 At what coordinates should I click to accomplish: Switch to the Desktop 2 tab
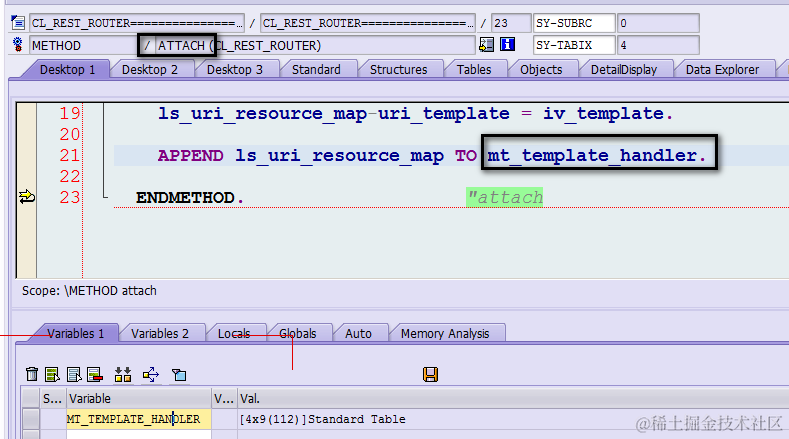point(150,69)
